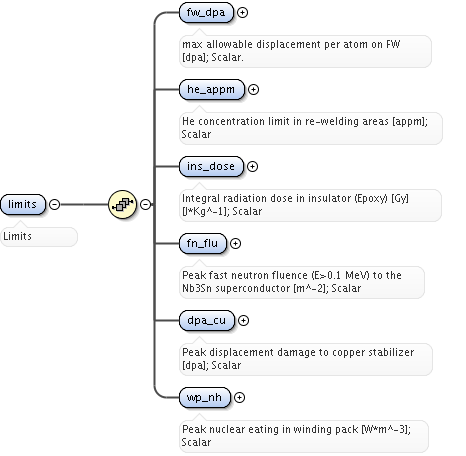Expand the fw_dpa element
The width and height of the screenshot is (466, 456).
(x=242, y=13)
